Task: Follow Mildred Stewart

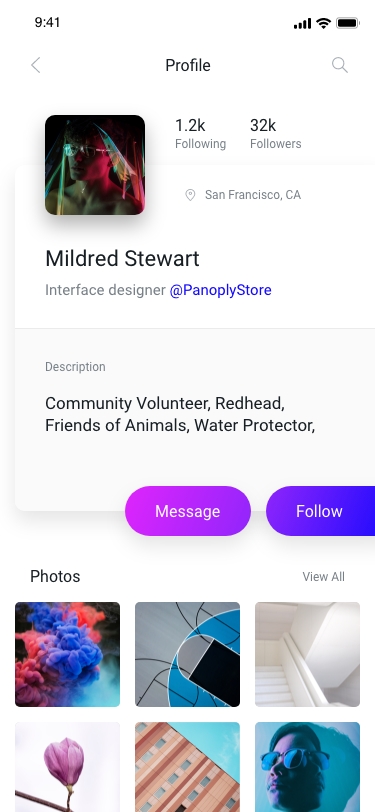Action: pos(321,511)
